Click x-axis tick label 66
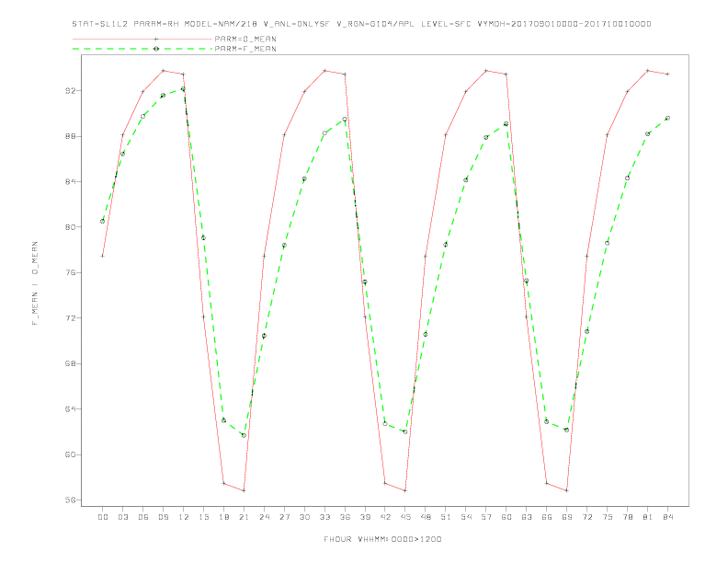Screen dimensions: 728x563 coord(547,517)
